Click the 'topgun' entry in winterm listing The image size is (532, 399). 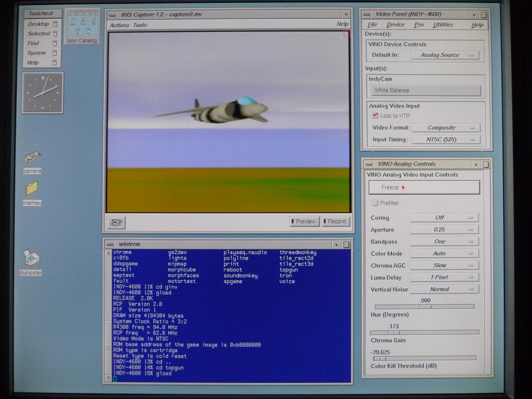(289, 270)
